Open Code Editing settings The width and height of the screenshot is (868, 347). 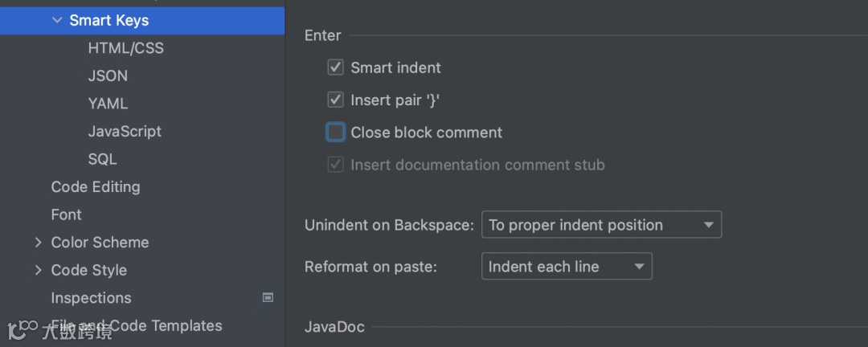coord(95,187)
